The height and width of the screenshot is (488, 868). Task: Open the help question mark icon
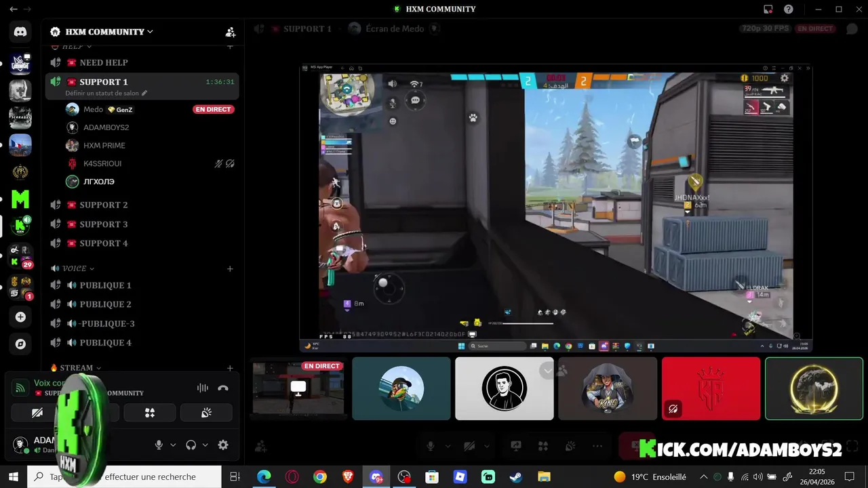[789, 9]
